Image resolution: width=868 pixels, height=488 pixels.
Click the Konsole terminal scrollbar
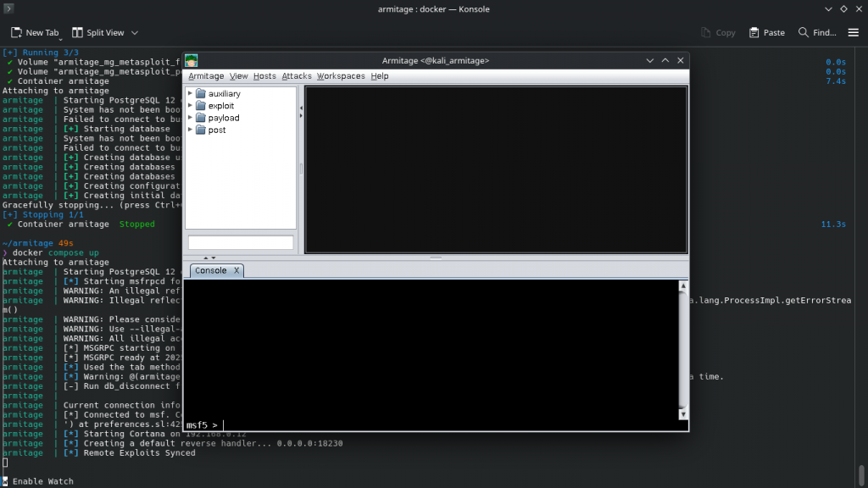point(861,474)
